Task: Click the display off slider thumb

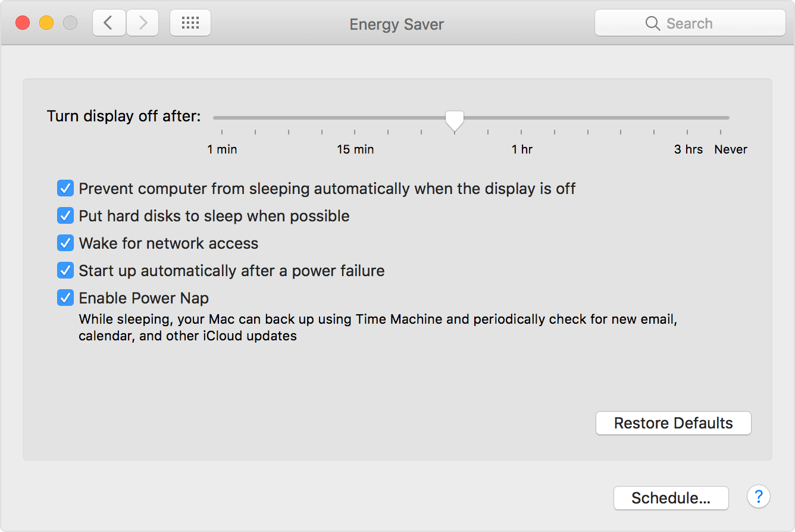Action: click(x=455, y=121)
